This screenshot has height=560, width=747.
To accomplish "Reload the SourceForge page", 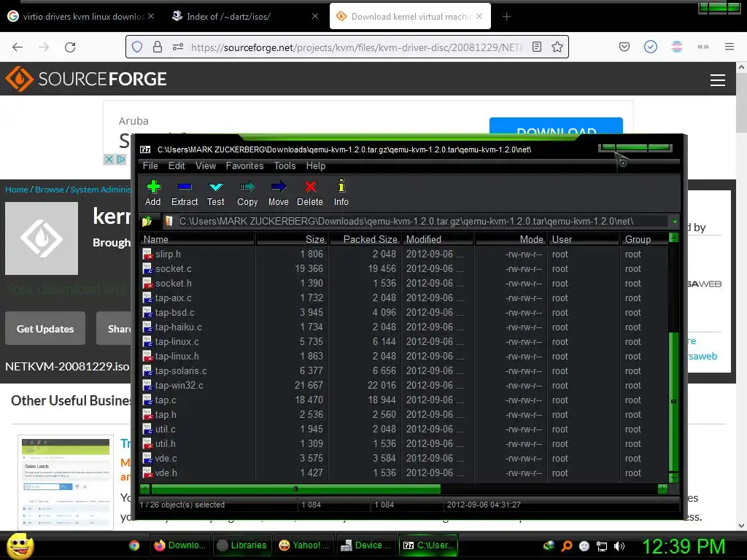I will (70, 47).
